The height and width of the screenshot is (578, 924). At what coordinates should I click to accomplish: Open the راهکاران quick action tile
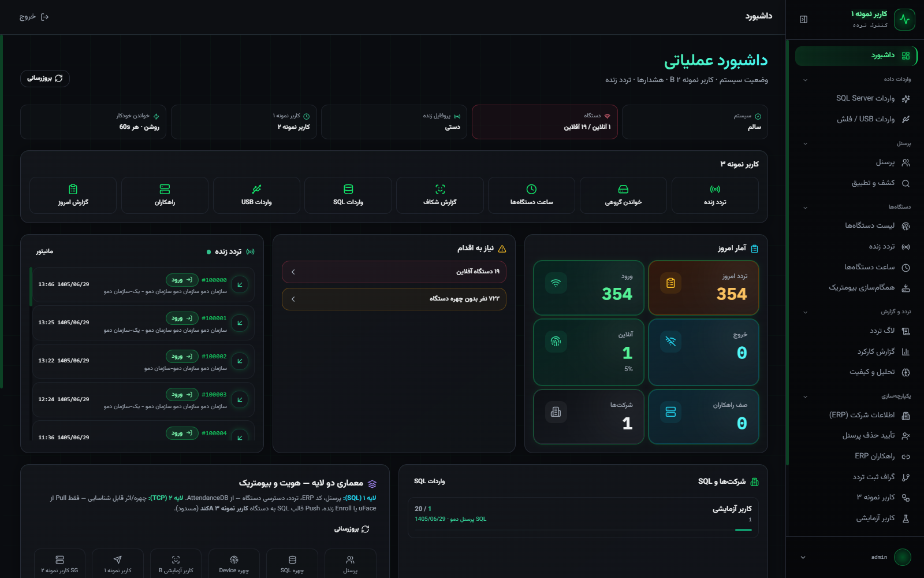coord(165,195)
